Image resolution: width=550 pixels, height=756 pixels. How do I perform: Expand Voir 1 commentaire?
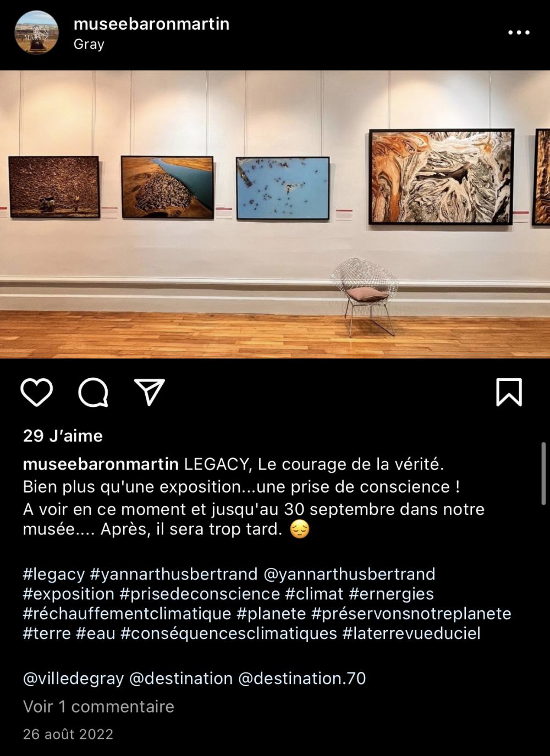(98, 707)
